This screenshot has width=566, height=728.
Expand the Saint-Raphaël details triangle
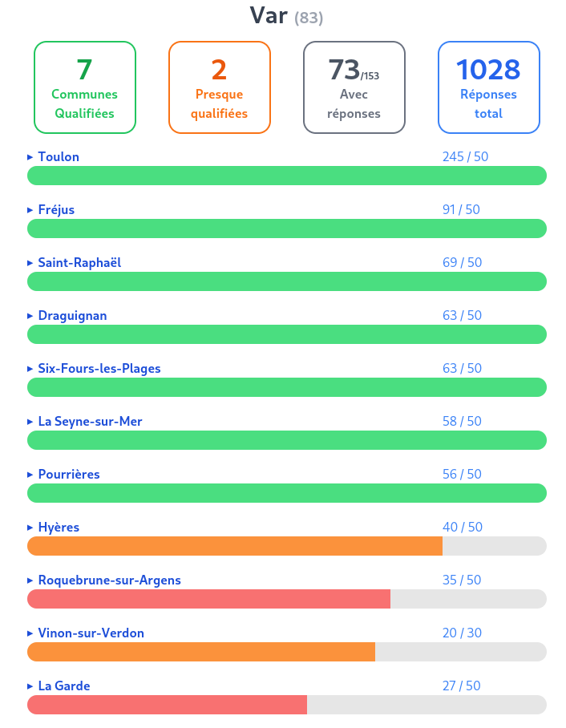(30, 263)
